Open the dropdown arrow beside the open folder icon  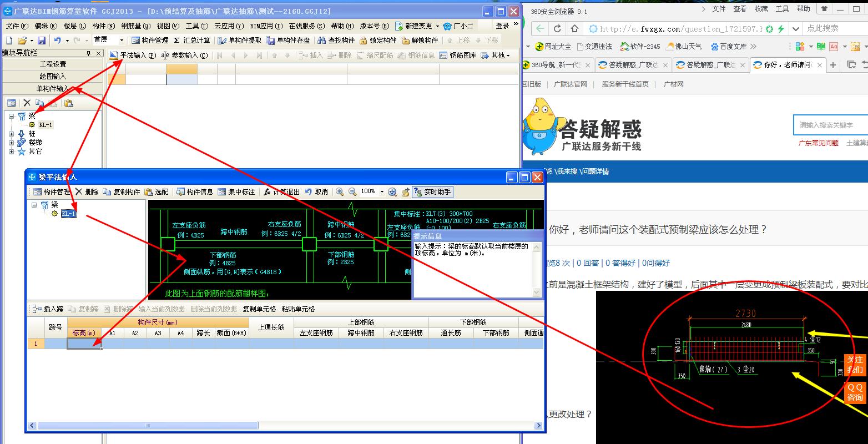coord(32,41)
